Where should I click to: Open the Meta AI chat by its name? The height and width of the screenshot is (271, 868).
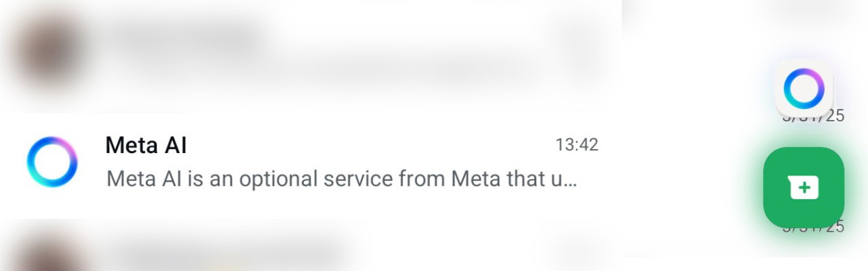[x=146, y=145]
